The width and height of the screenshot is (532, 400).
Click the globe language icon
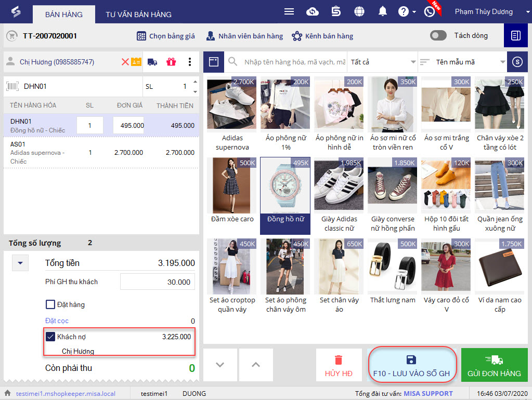coord(359,12)
